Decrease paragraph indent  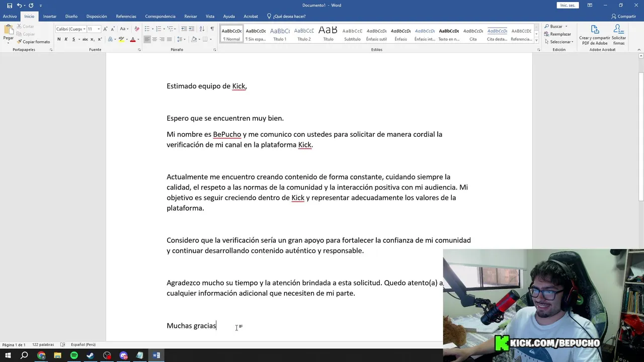pyautogui.click(x=184, y=29)
